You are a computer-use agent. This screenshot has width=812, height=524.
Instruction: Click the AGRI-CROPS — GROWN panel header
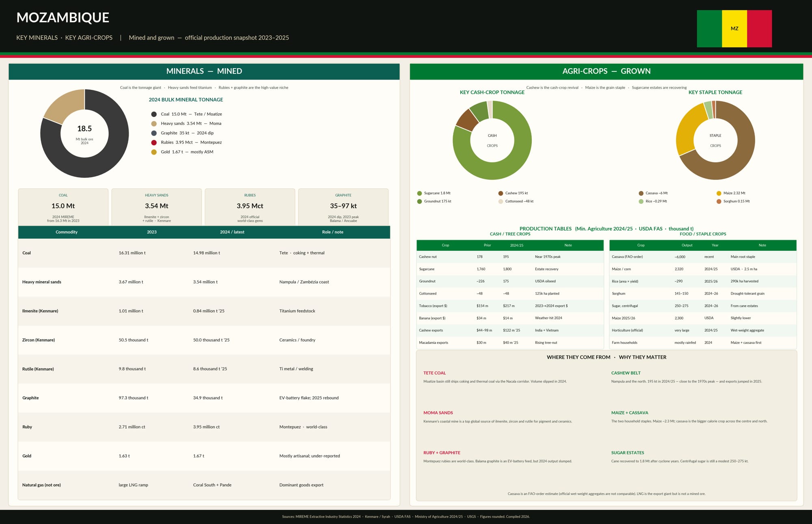(607, 71)
